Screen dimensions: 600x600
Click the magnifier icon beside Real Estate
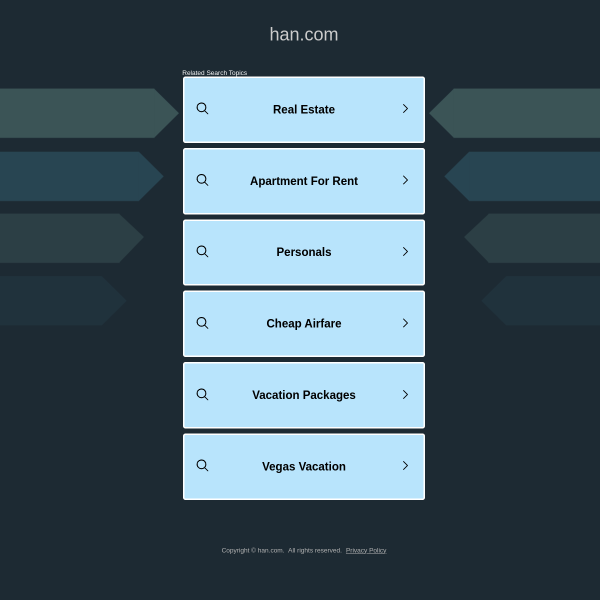tap(202, 109)
